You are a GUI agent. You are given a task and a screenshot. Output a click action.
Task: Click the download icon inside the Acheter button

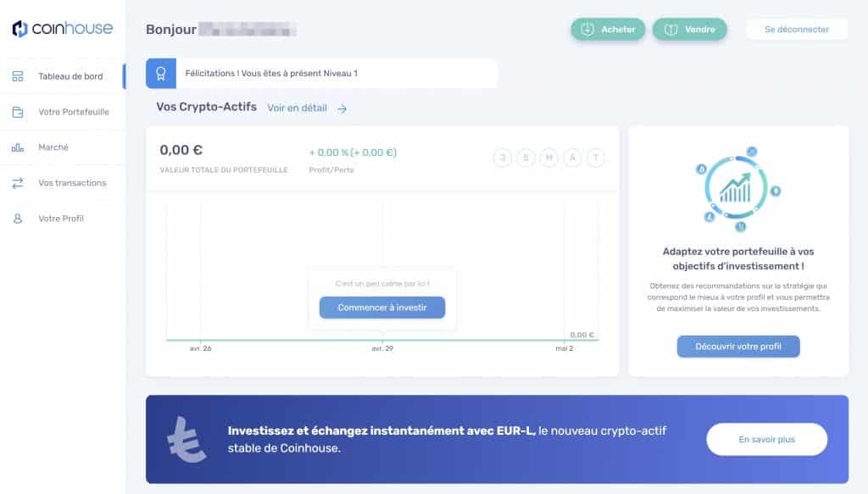point(586,29)
